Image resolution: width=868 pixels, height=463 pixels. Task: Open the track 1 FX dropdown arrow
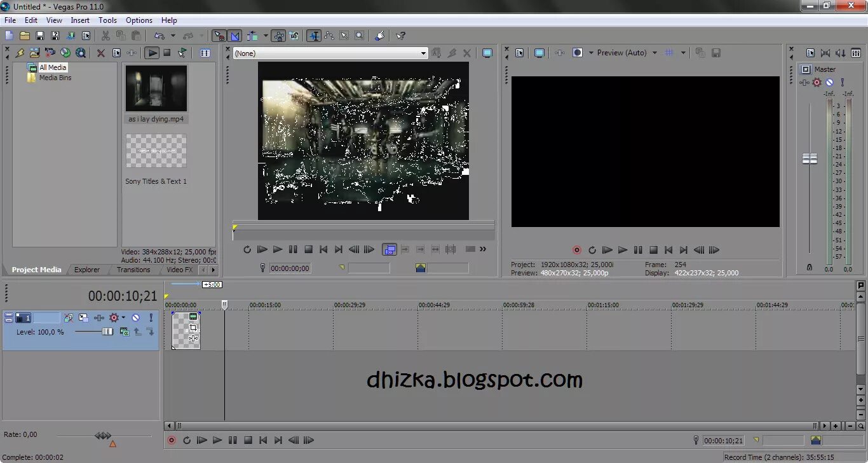[x=124, y=317]
